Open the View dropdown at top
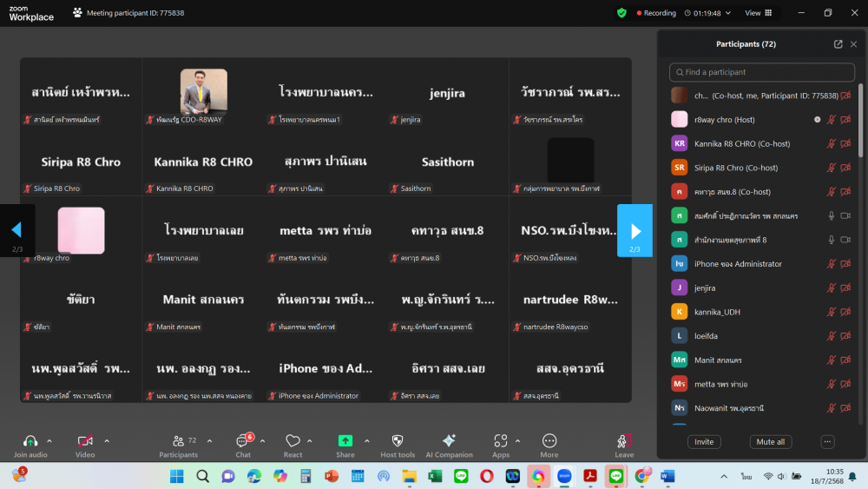The height and width of the screenshot is (489, 868). (756, 13)
